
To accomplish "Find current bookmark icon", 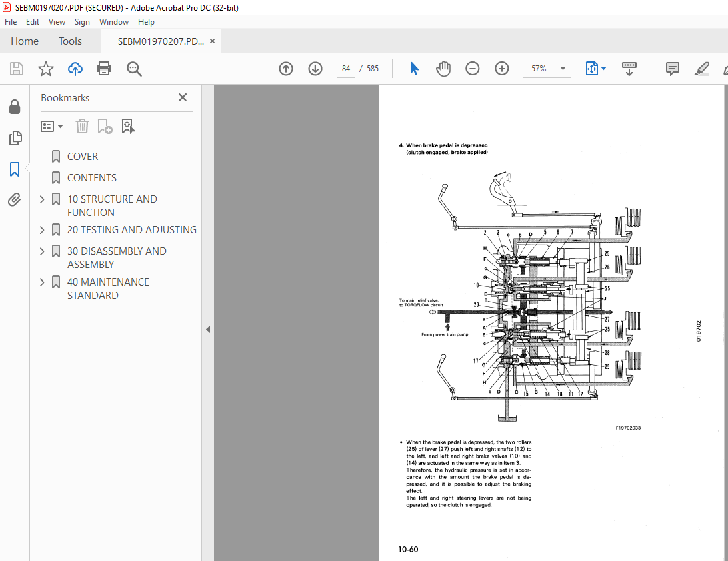I will [x=128, y=126].
